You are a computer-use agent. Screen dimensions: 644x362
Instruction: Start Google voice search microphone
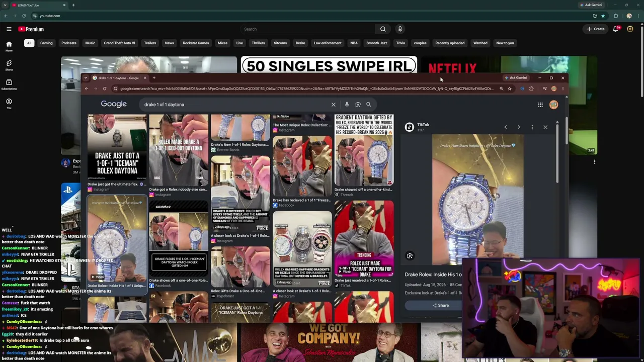[x=347, y=105]
